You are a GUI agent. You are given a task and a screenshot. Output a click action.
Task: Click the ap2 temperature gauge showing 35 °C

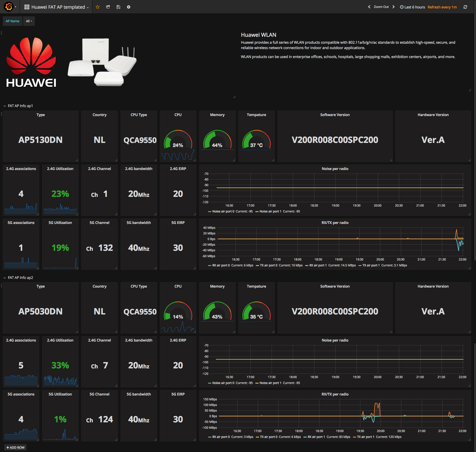click(256, 311)
